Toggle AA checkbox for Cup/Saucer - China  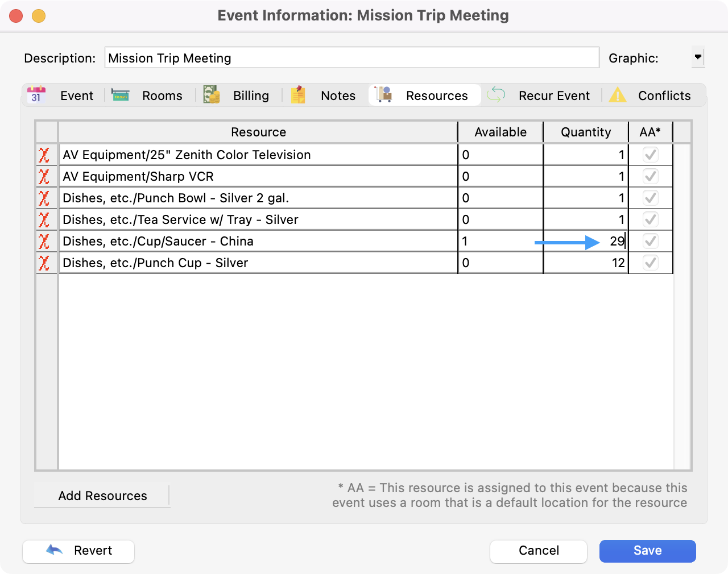tap(650, 241)
